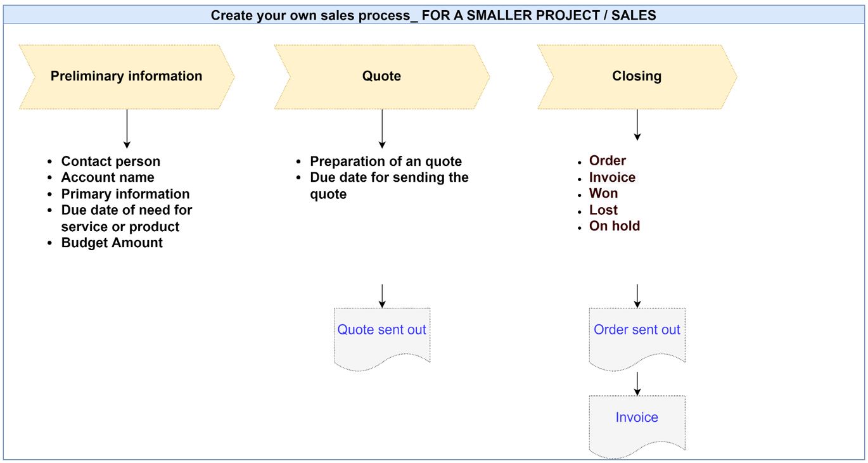Click the Lost bullet item
This screenshot has height=463, width=868.
[603, 210]
